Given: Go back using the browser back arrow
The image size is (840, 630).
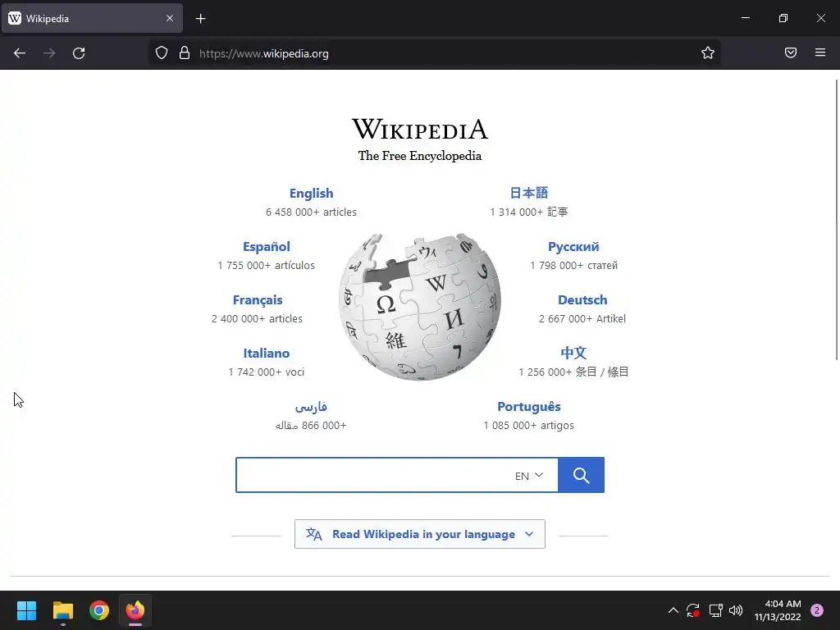Looking at the screenshot, I should (x=20, y=53).
